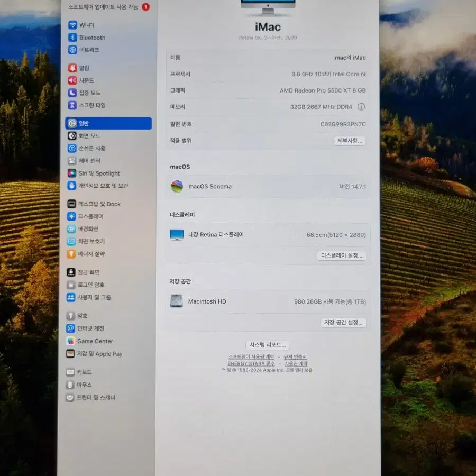476x476 pixels.
Task: Open 잠금 화면 lock icon
Action: 71,272
